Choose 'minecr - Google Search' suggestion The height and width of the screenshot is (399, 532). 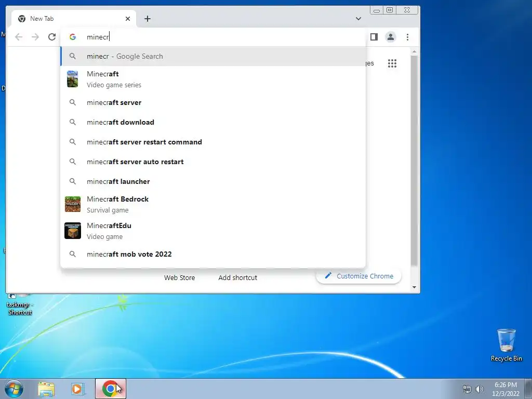coord(213,56)
